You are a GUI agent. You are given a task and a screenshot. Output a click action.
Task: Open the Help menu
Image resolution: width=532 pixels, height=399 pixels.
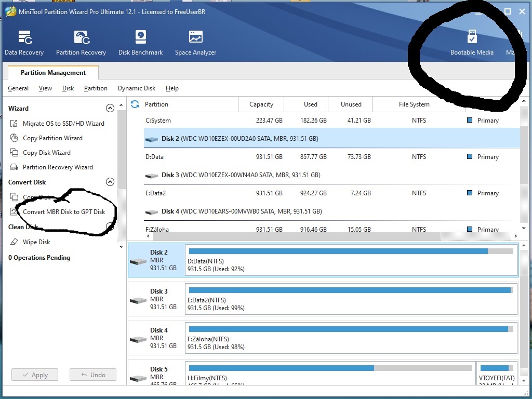pos(172,88)
